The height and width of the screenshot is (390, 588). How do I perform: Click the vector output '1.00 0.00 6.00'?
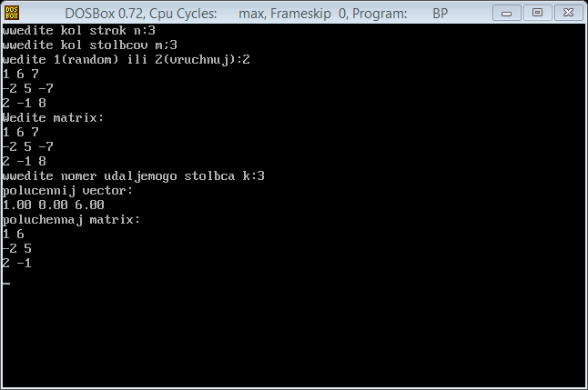[54, 205]
